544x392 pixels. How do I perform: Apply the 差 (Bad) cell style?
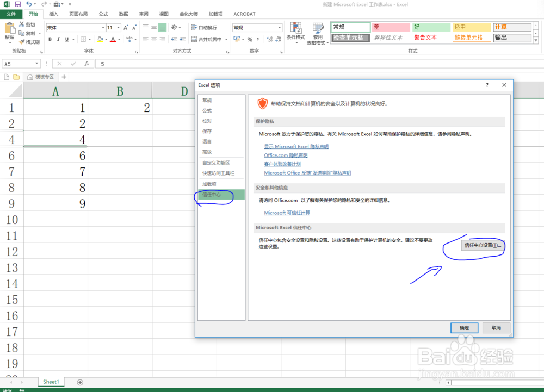tap(391, 27)
